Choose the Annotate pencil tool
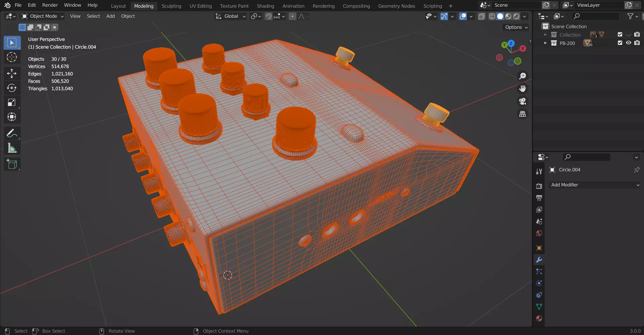 pos(12,133)
